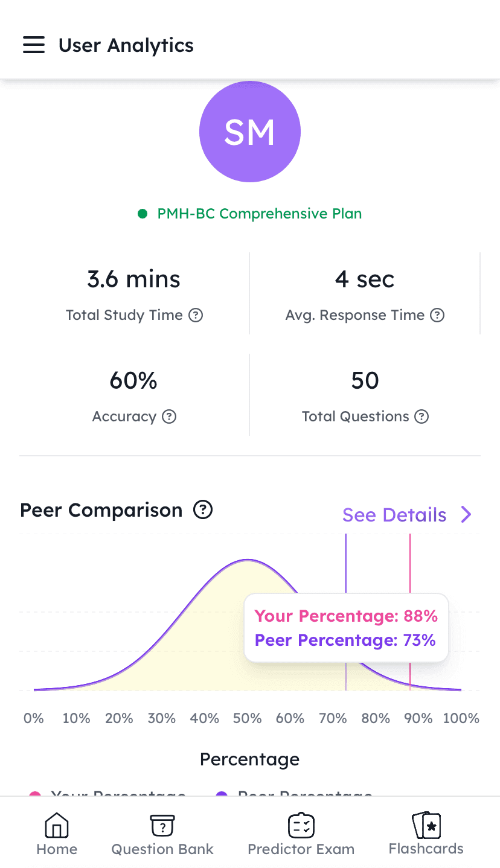500x868 pixels.
Task: Tap the Flashcards cards icon
Action: pyautogui.click(x=426, y=825)
